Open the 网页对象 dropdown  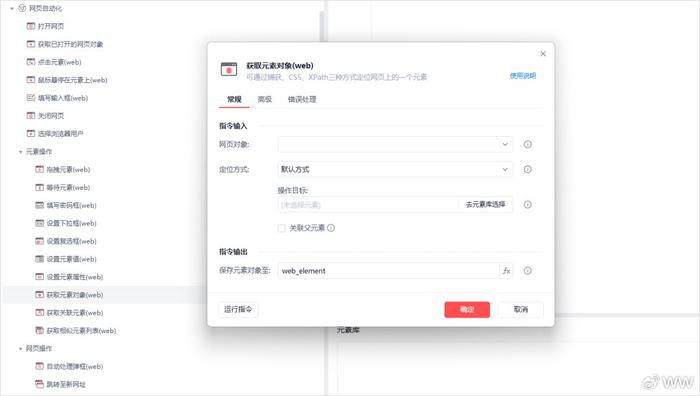(x=395, y=144)
